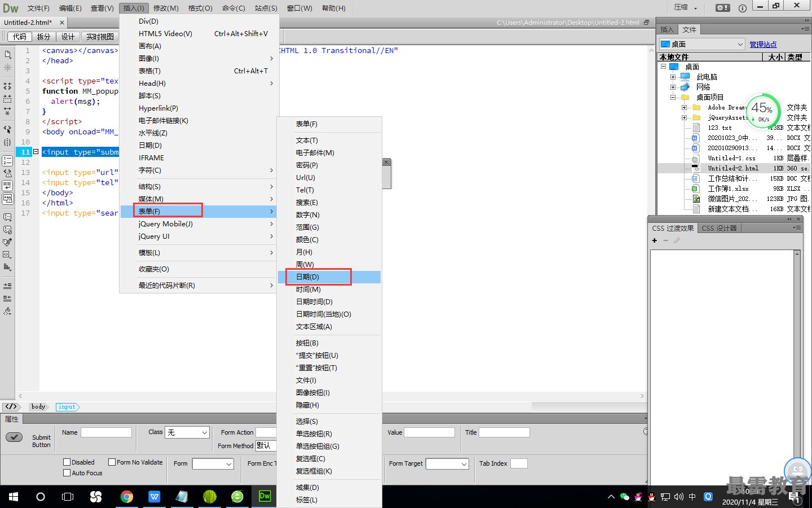Open the 修改(M) menu
This screenshot has height=508, width=812.
tap(166, 8)
